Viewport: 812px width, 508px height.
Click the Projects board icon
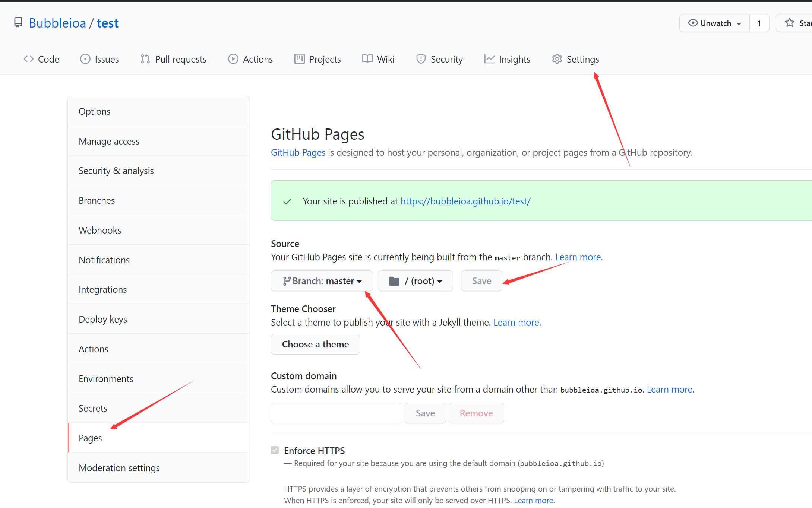(x=299, y=59)
